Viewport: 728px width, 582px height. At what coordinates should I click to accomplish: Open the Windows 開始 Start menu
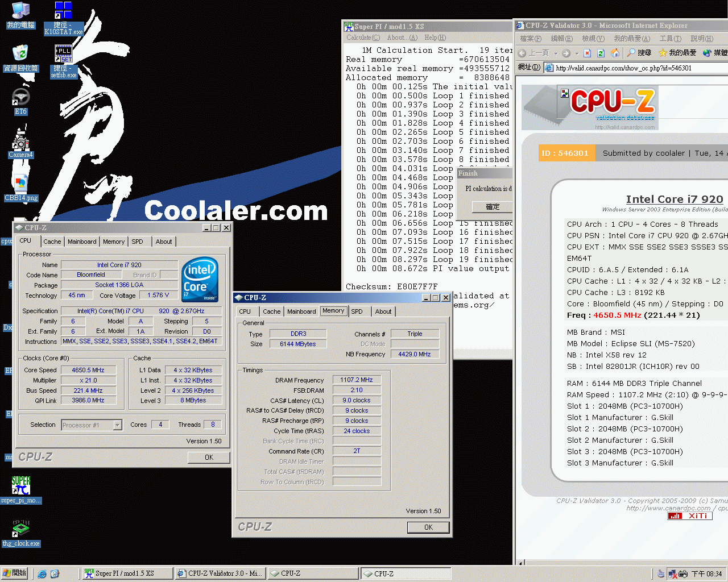coord(15,573)
